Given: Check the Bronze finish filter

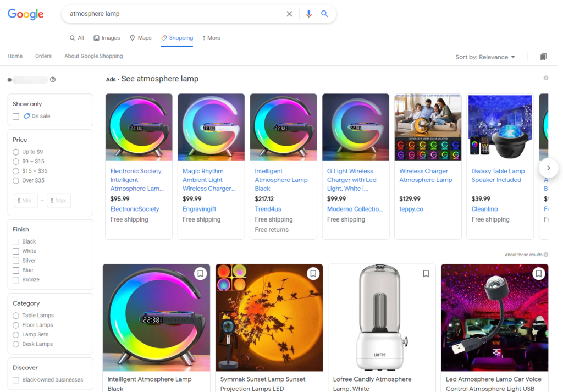Looking at the screenshot, I should [x=16, y=280].
